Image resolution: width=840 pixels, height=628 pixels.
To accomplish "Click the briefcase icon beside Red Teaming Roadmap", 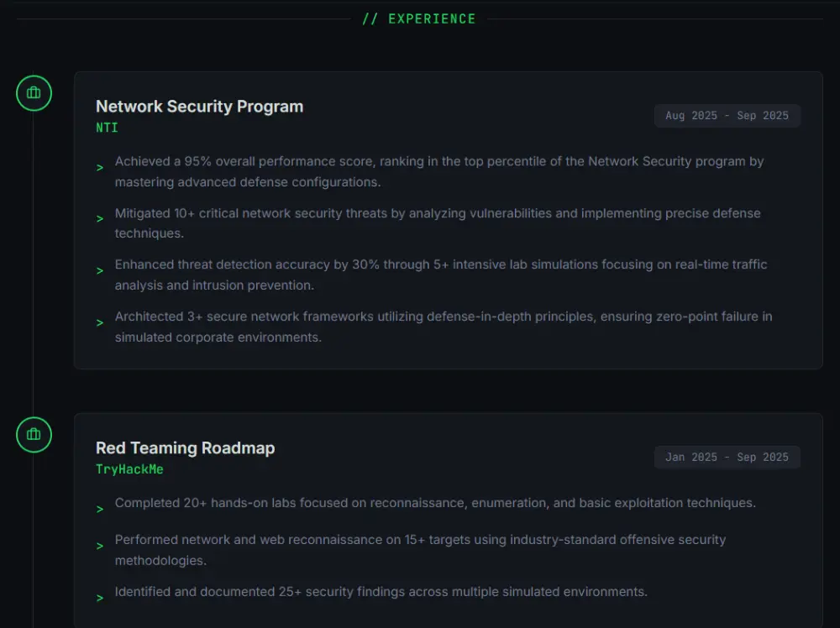I will pyautogui.click(x=34, y=435).
